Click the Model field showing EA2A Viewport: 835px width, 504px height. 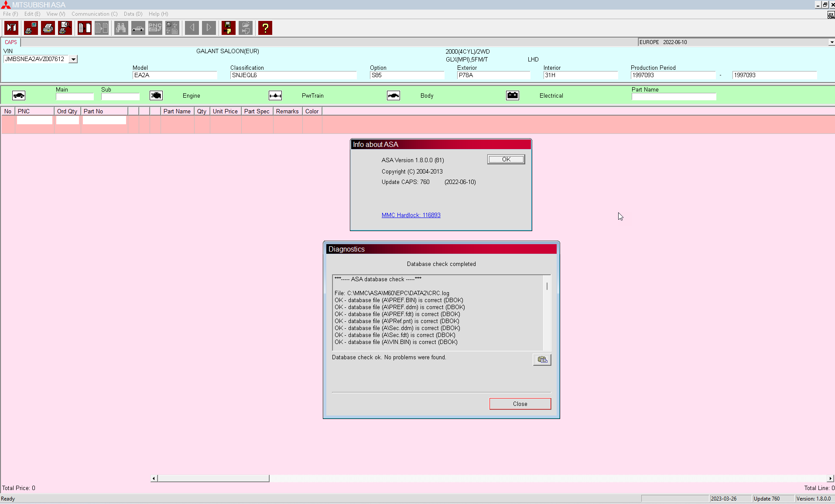pyautogui.click(x=175, y=75)
